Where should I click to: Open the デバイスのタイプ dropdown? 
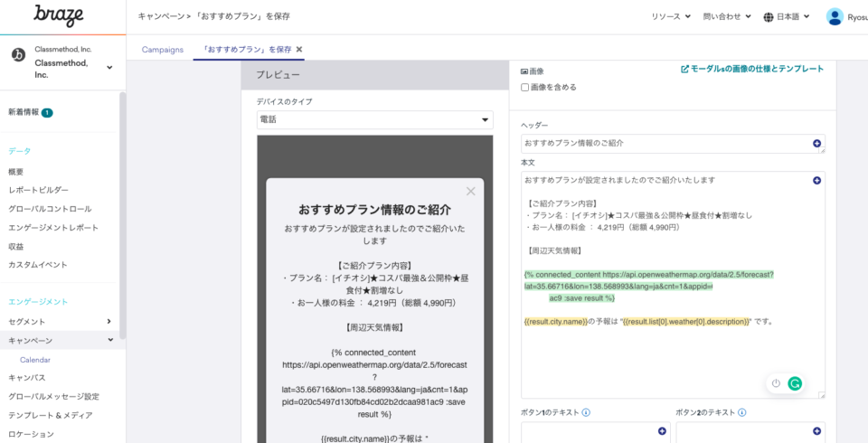click(374, 120)
